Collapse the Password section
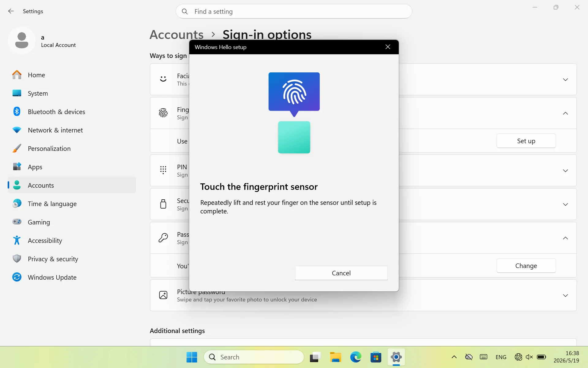The height and width of the screenshot is (368, 588). pyautogui.click(x=565, y=238)
